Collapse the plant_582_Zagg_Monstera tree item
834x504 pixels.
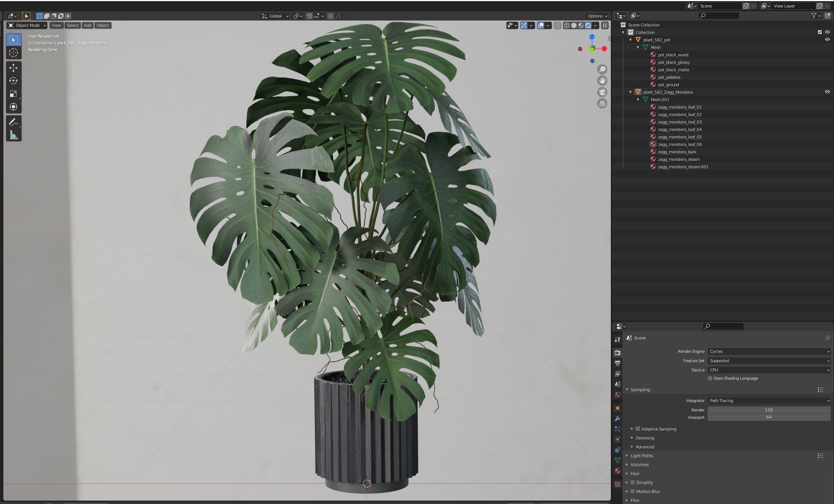631,92
